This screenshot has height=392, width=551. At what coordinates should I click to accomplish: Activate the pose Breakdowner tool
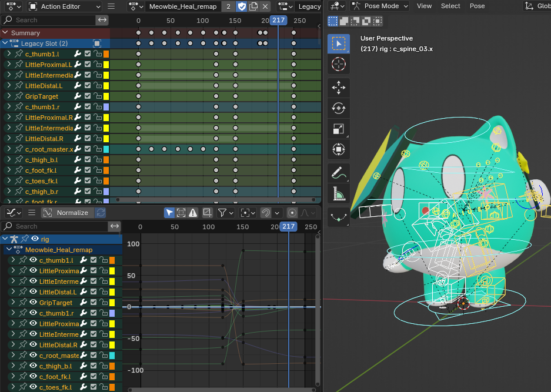click(x=338, y=217)
